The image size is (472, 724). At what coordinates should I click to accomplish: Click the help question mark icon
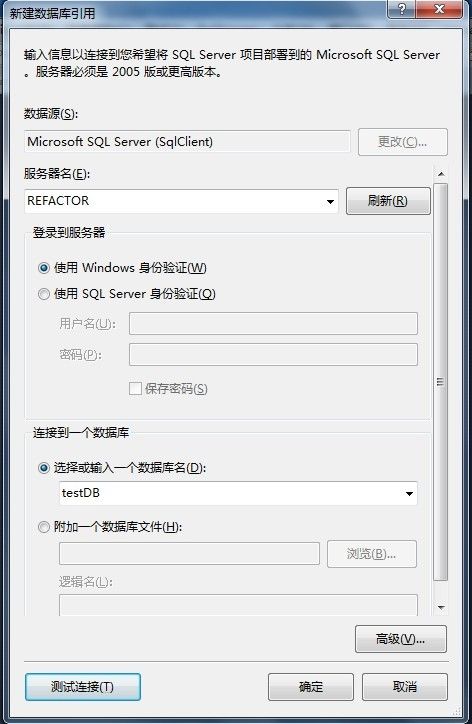402,9
